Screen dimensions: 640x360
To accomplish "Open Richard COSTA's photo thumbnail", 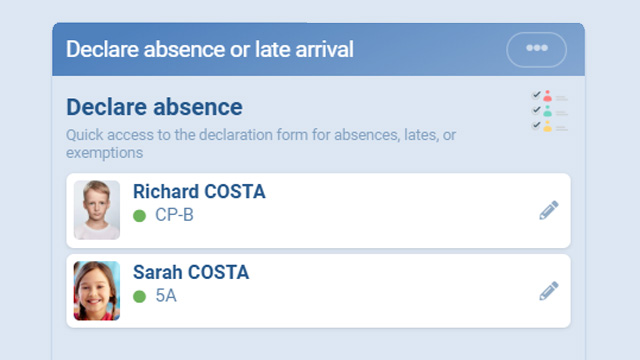I will [x=97, y=210].
